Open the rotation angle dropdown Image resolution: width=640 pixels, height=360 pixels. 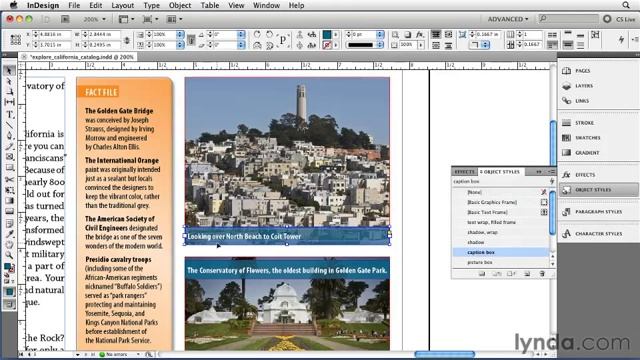[241, 35]
